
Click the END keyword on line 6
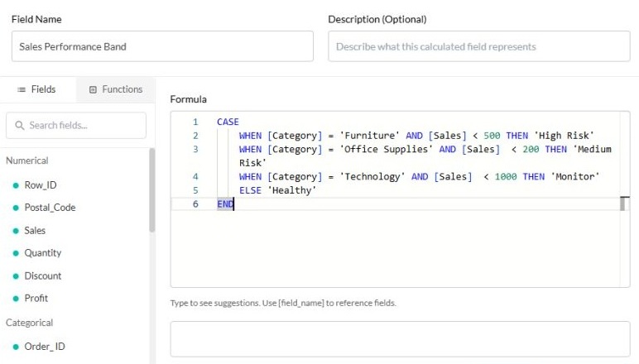(225, 204)
